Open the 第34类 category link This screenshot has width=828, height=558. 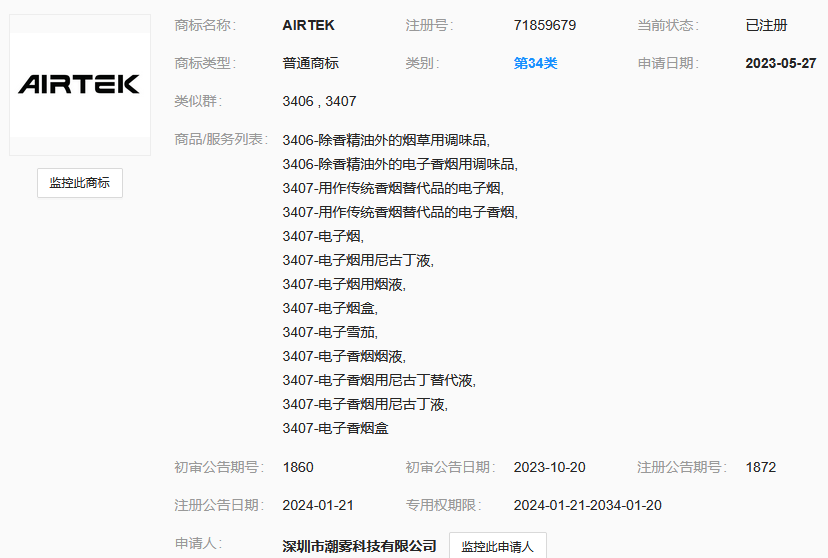pos(535,63)
